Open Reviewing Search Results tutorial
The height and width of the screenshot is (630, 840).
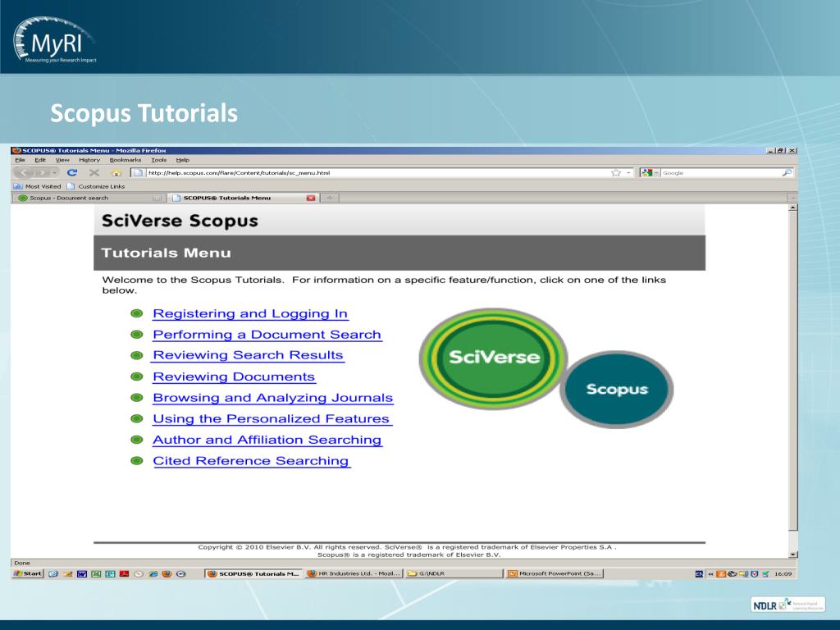click(248, 355)
